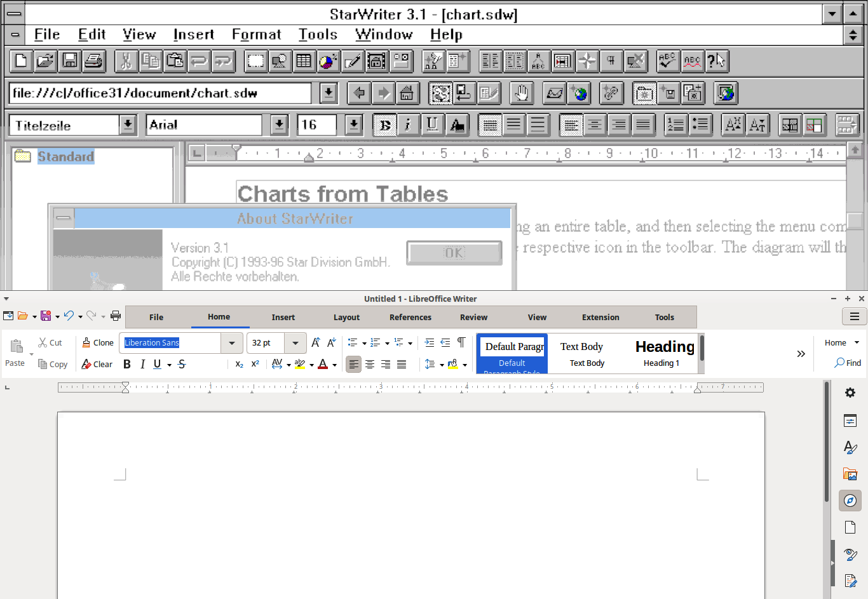Open the Insert Chart tool in StarWriter

[x=327, y=61]
